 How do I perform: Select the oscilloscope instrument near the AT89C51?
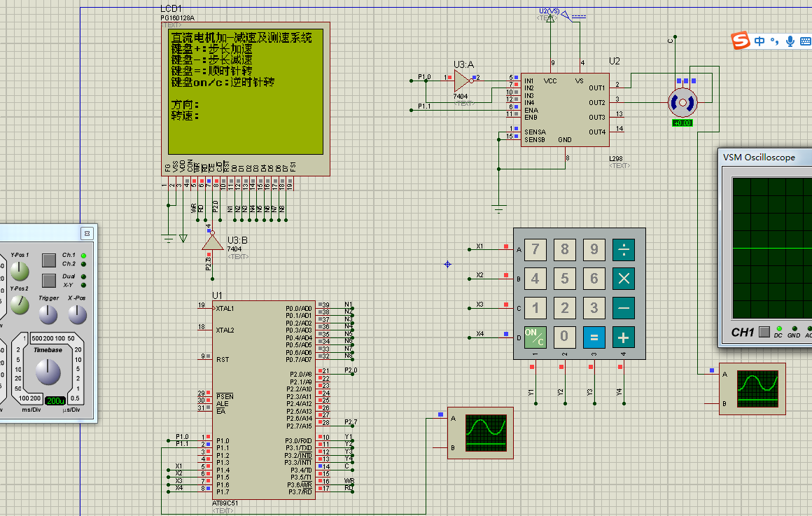pos(481,433)
